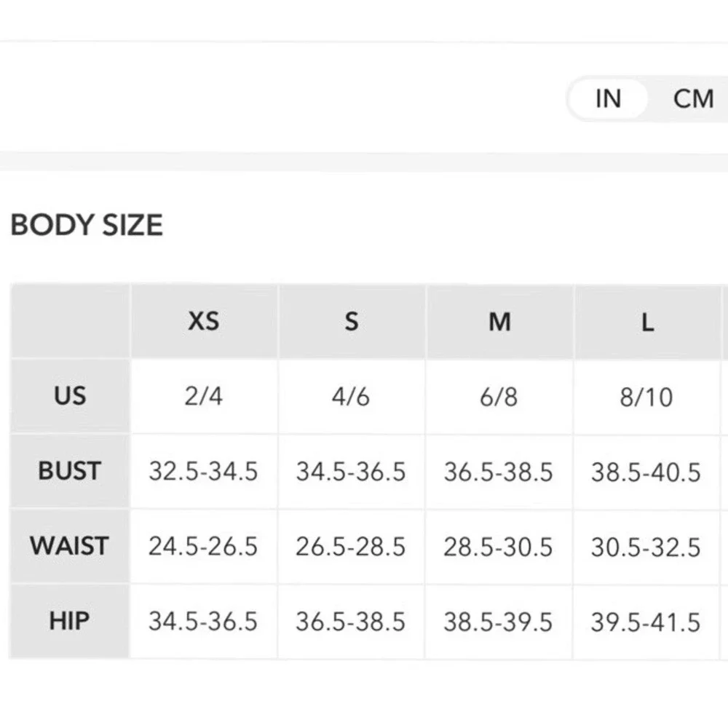Select the 6/8 US size cell
Screen dimensions: 728x728
pos(499,397)
